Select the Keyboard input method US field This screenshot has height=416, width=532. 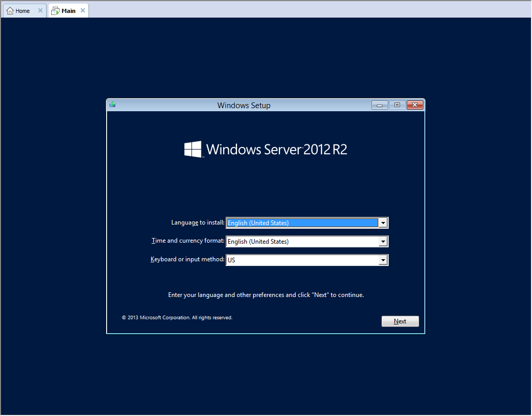point(307,260)
